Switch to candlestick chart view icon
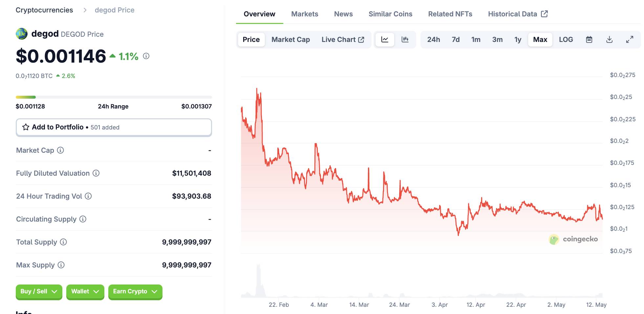Image resolution: width=644 pixels, height=314 pixels. [405, 40]
